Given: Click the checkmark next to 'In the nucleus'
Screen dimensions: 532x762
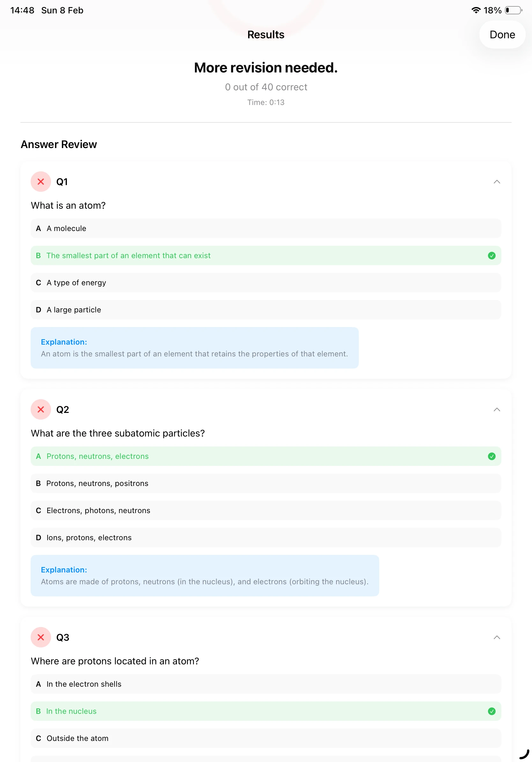Looking at the screenshot, I should pos(491,711).
